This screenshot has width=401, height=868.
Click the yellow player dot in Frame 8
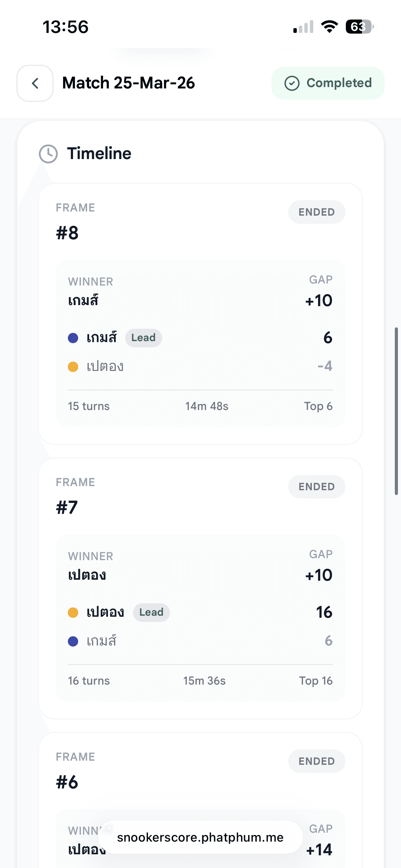click(x=73, y=367)
